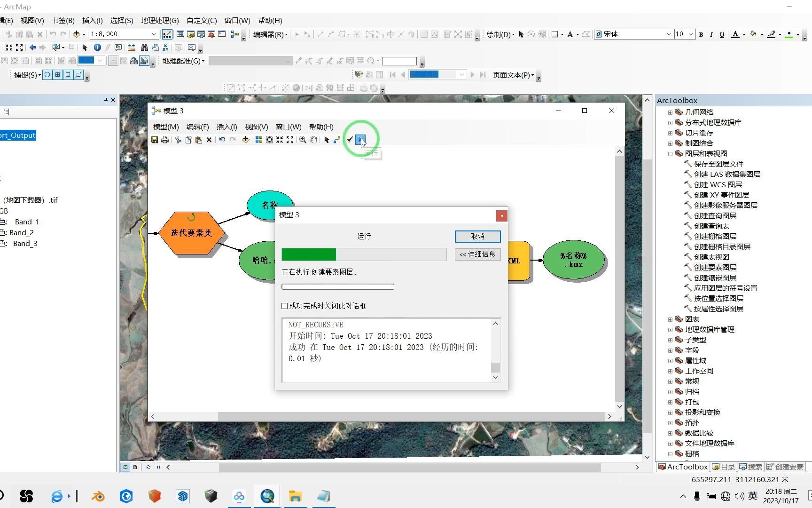Open the 插入(I) menu in ModelBuilder

226,127
